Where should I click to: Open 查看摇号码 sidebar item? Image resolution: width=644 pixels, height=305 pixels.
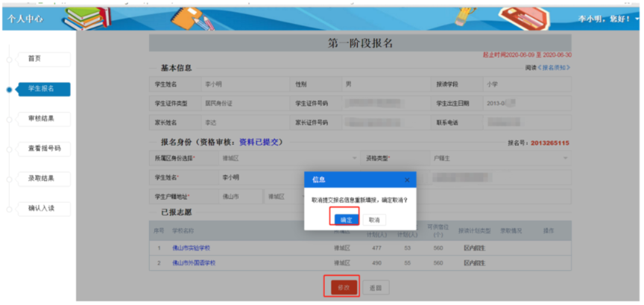pos(45,148)
